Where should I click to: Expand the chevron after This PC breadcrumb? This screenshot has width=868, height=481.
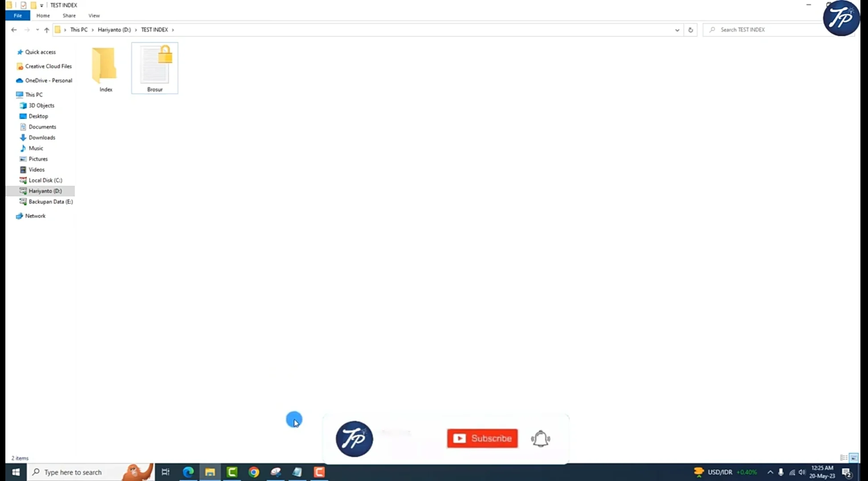point(93,30)
